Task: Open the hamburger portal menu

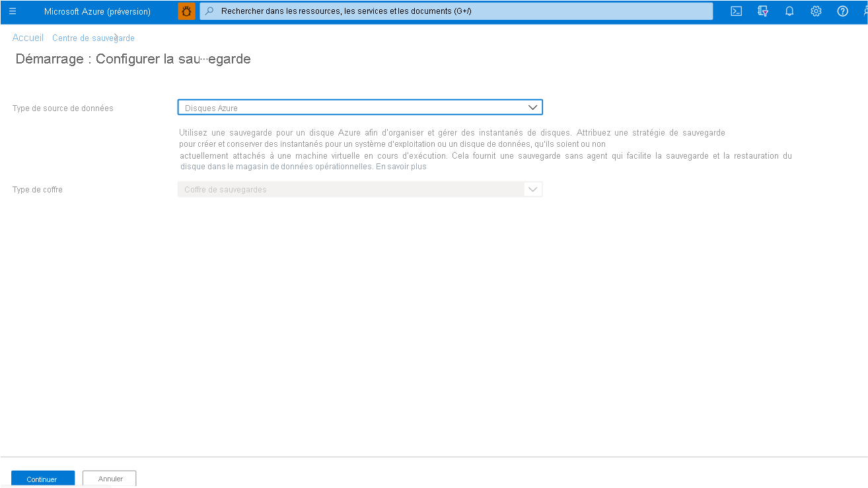Action: click(12, 11)
